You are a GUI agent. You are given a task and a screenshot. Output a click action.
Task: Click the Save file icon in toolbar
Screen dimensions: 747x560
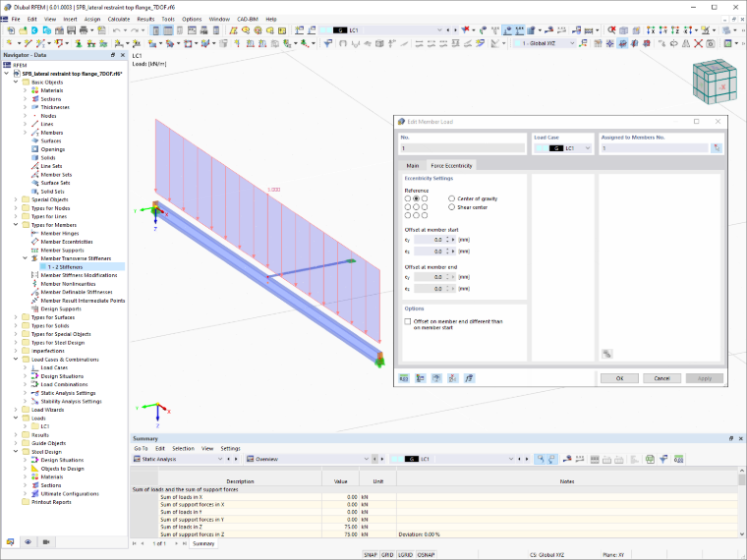click(71, 30)
